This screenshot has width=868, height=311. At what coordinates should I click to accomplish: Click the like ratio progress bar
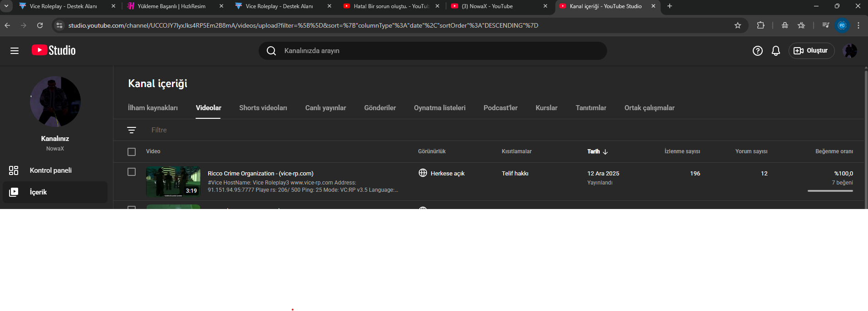tap(830, 191)
